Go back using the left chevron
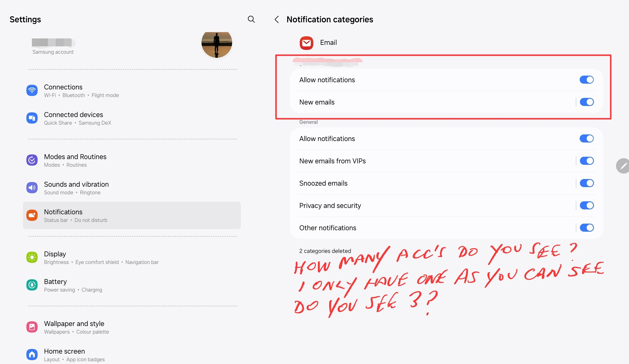Image resolution: width=629 pixels, height=364 pixels. coord(277,20)
